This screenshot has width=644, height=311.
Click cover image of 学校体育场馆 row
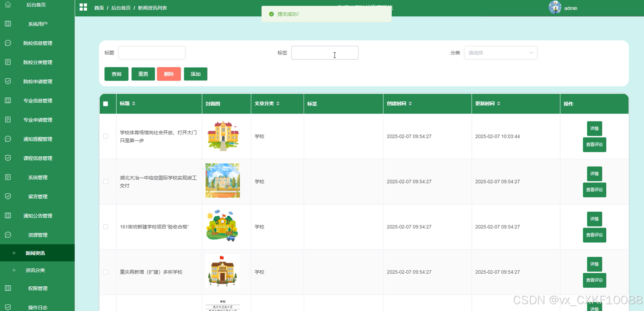tap(223, 136)
